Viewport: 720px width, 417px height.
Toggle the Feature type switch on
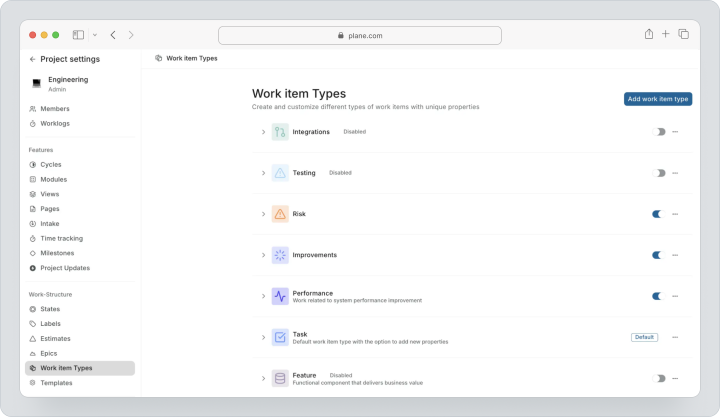point(658,378)
